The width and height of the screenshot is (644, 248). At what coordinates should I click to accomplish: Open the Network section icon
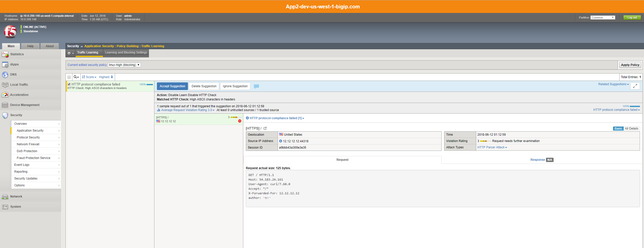point(5,197)
